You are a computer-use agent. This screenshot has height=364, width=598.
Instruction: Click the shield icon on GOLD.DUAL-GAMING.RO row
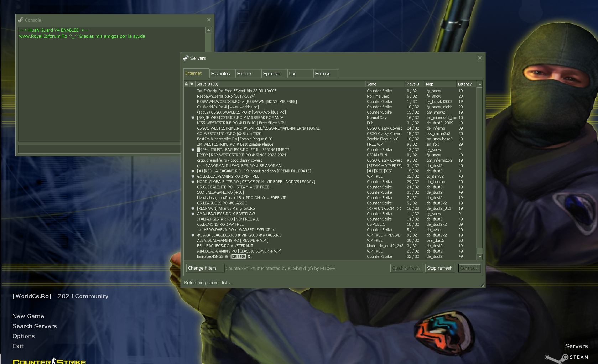[193, 177]
